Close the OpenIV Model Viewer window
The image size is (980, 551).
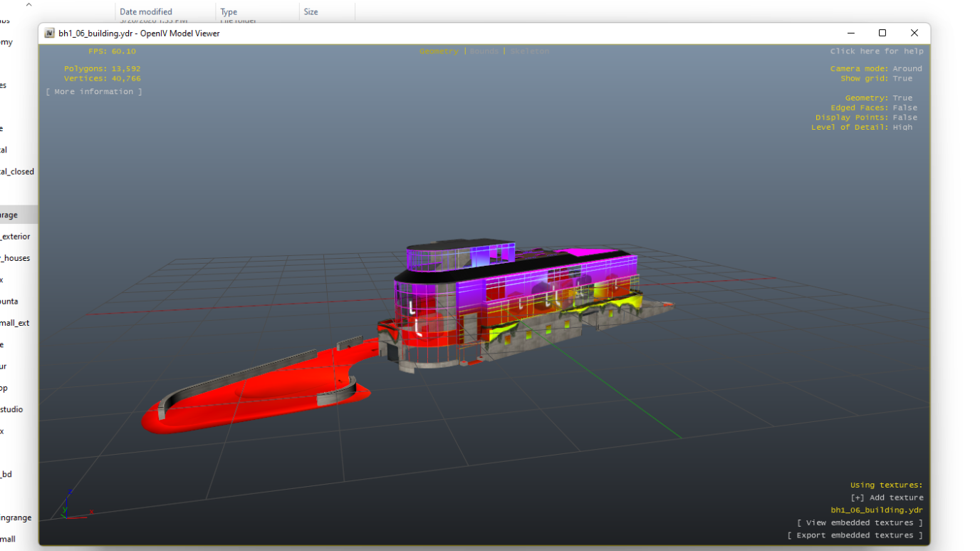914,34
